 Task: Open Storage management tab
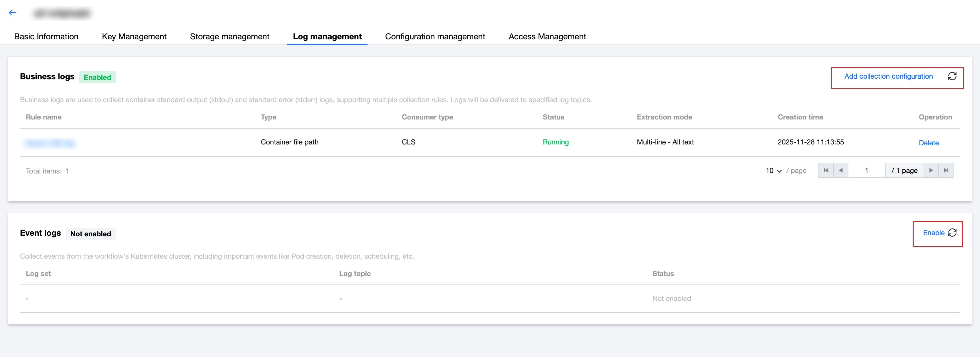pyautogui.click(x=229, y=36)
